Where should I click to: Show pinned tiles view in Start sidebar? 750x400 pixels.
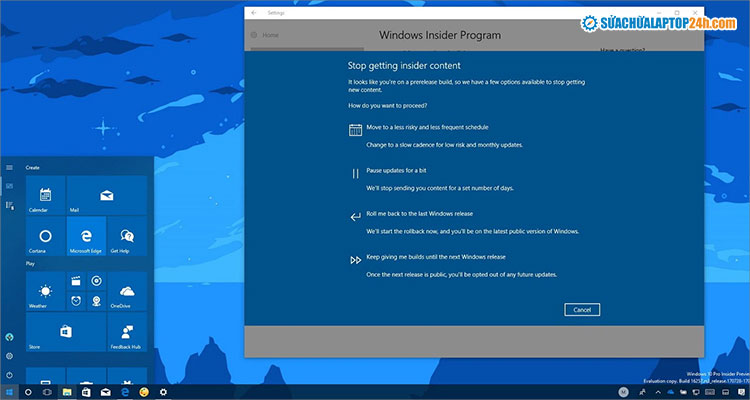[9, 186]
